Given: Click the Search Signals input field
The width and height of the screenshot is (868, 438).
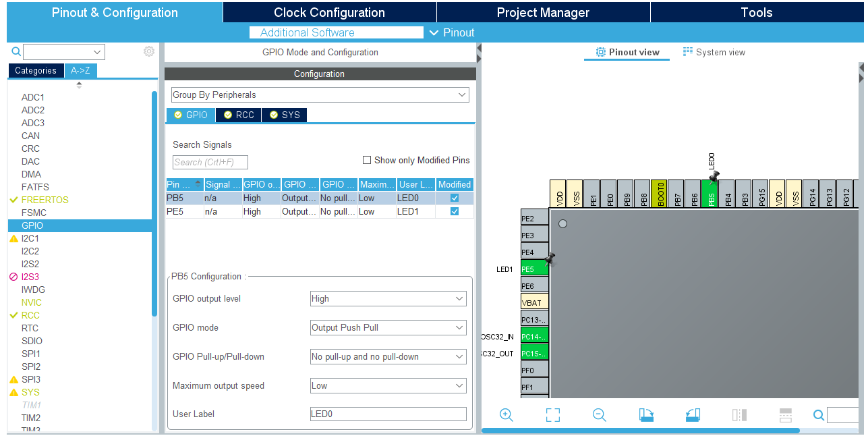Looking at the screenshot, I should (210, 162).
